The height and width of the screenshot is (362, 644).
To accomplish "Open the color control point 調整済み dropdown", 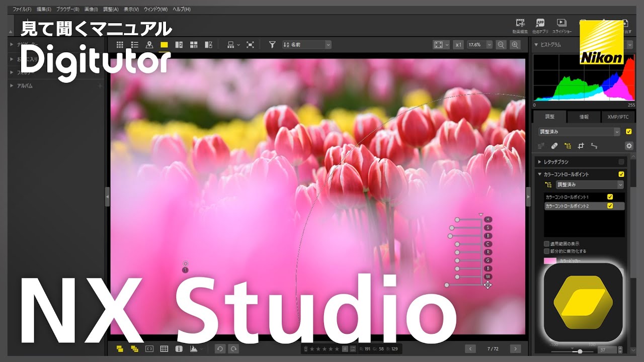I will [590, 185].
